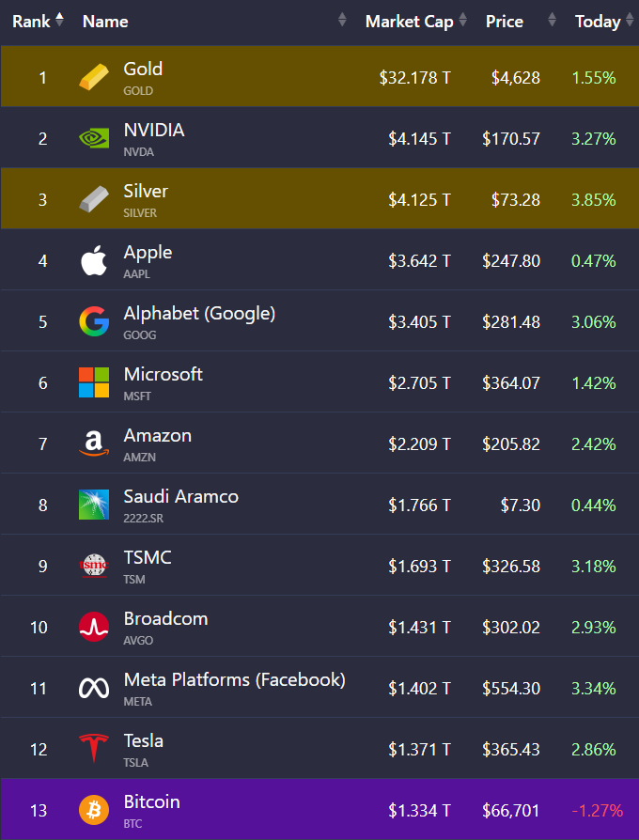Click Saudi Aramco's $7.30 price
Screen dimensions: 639x840
click(520, 506)
